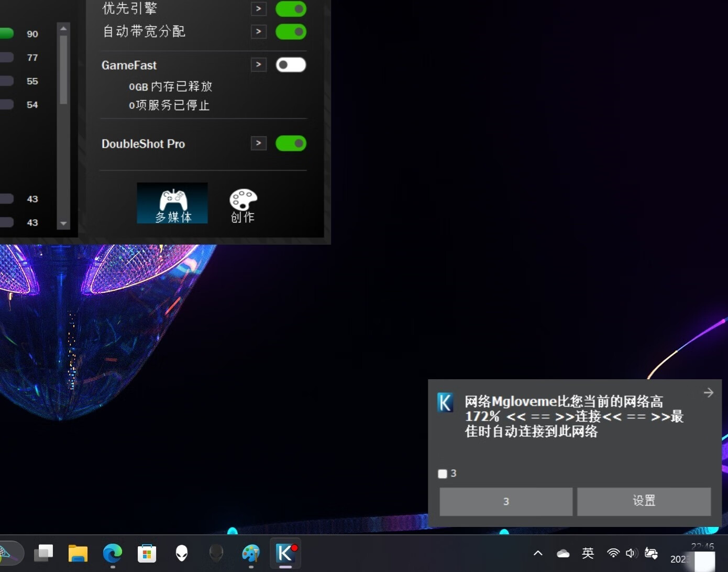Select the 多媒体 profile icon
The height and width of the screenshot is (572, 728).
[172, 203]
